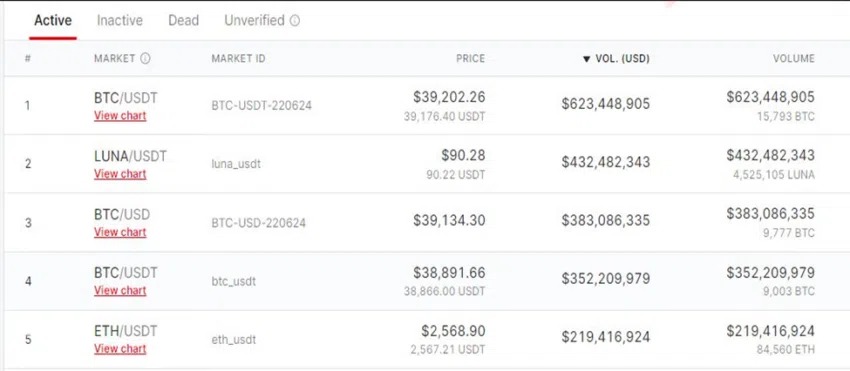
Task: Open the Dead markets tab
Action: click(183, 21)
